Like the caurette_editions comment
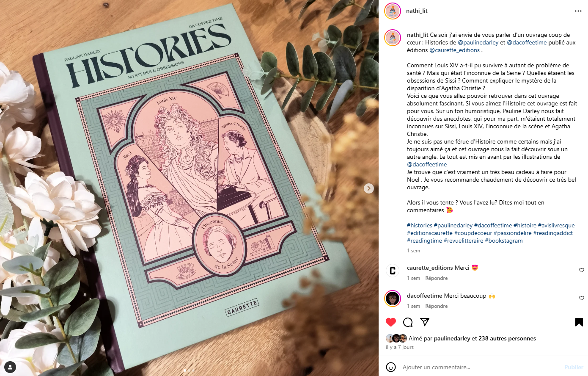Screen dimensions: 588x376 (582, 270)
